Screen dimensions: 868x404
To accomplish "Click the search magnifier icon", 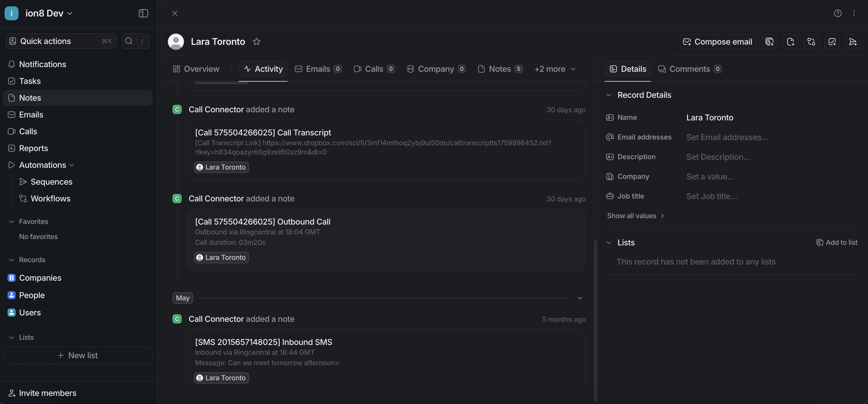I will pyautogui.click(x=129, y=41).
